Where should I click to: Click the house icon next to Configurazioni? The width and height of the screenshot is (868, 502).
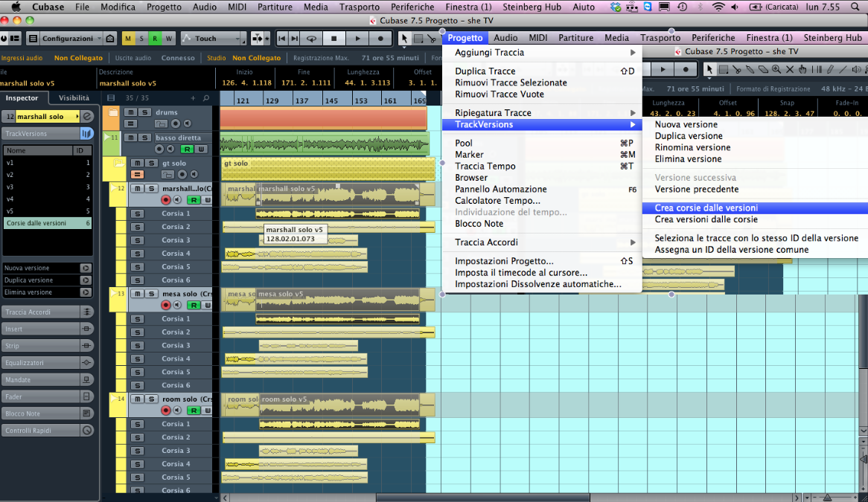pos(110,38)
